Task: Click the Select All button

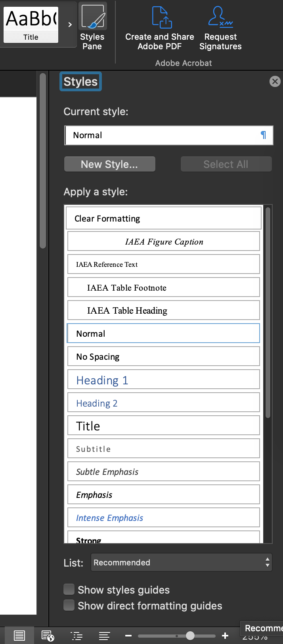Action: click(x=226, y=164)
